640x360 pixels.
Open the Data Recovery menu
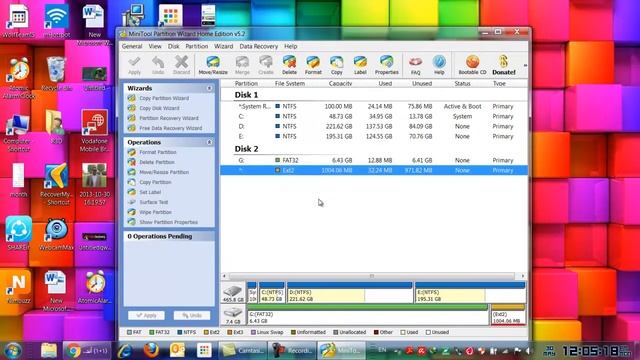click(x=258, y=47)
